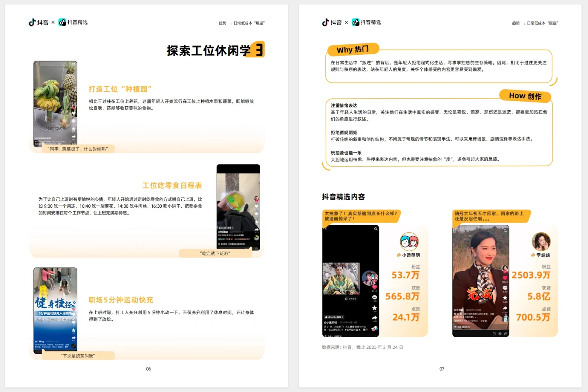Click the like heart icon on 小透明明's video
588x392 pixels.
(374, 287)
